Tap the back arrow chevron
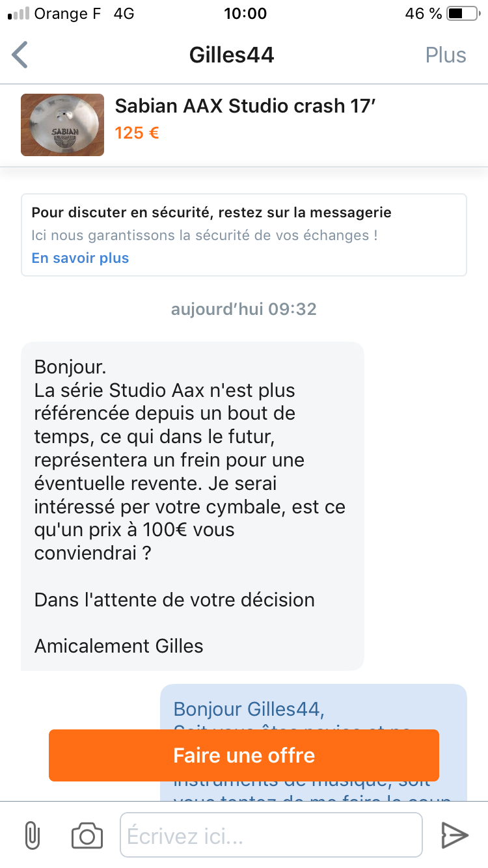488x868 pixels. (20, 55)
